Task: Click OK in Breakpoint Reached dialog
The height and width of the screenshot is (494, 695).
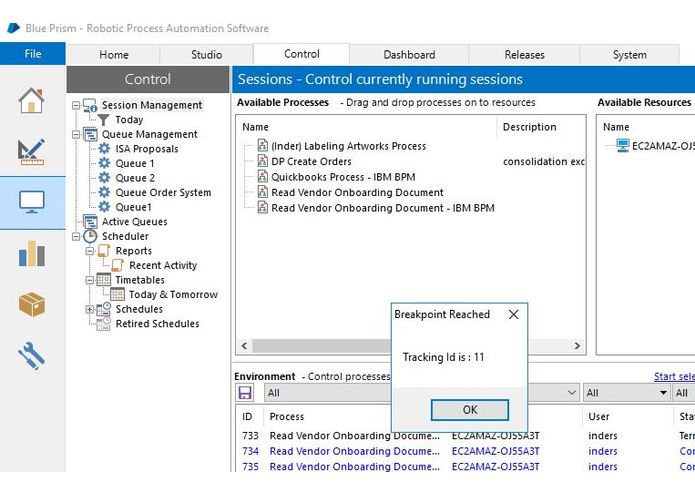Action: pyautogui.click(x=470, y=410)
